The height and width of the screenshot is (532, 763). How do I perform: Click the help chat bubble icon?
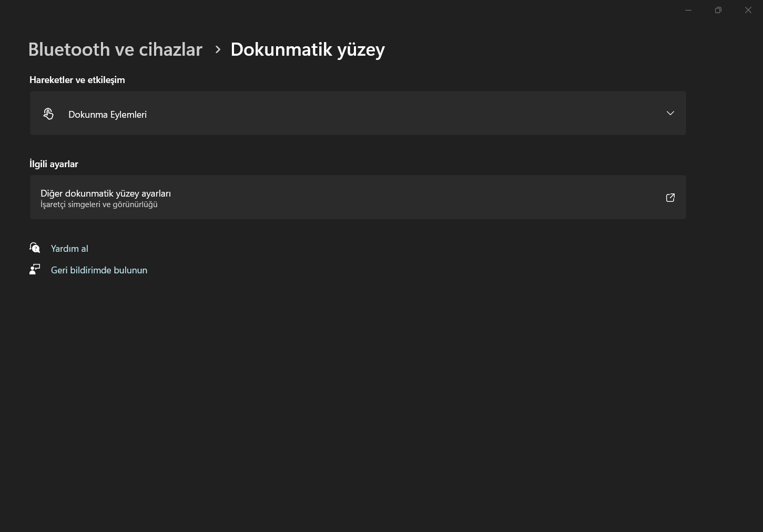point(35,248)
